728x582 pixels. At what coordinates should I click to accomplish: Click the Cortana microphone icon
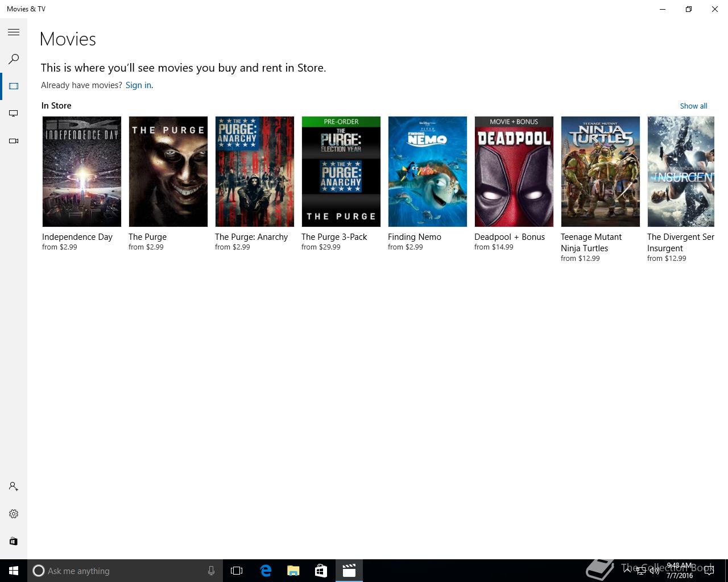click(x=211, y=571)
